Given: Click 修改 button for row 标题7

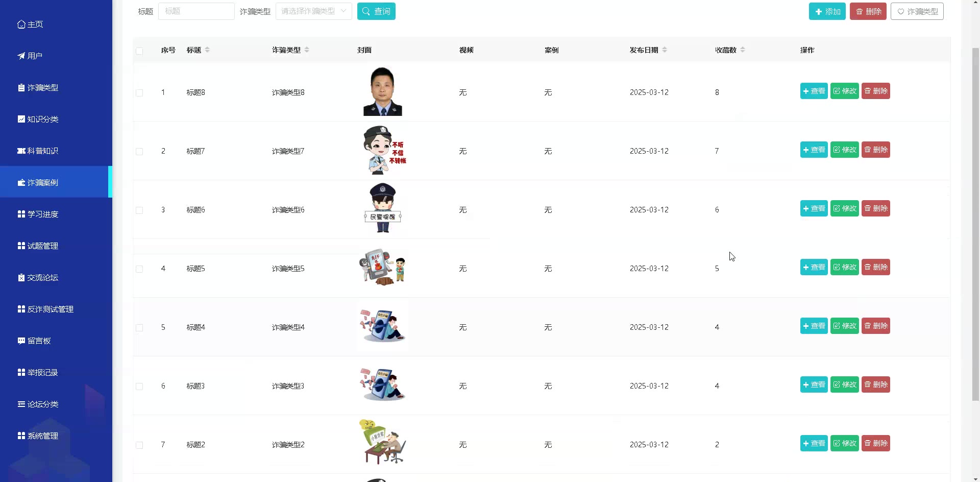Looking at the screenshot, I should point(845,150).
